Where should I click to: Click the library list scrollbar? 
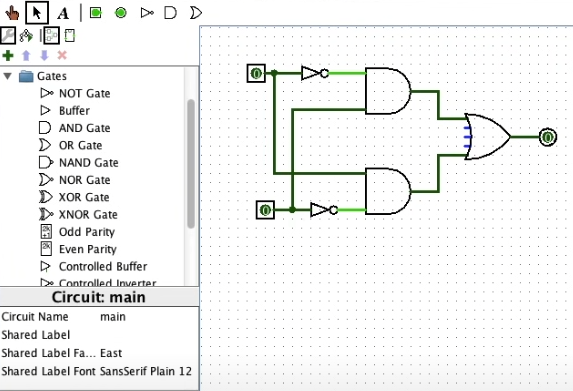tap(191, 164)
